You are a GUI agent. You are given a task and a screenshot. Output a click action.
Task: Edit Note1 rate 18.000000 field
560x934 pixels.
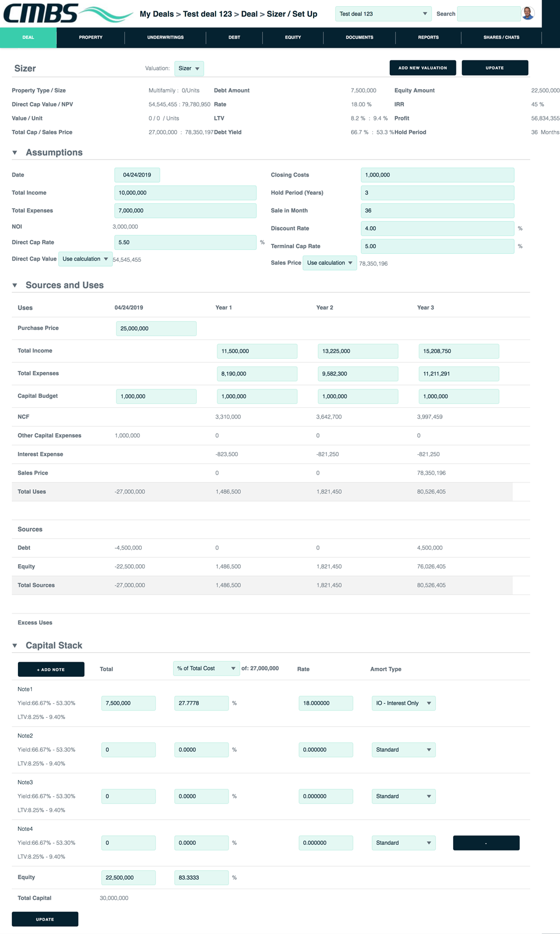[326, 703]
